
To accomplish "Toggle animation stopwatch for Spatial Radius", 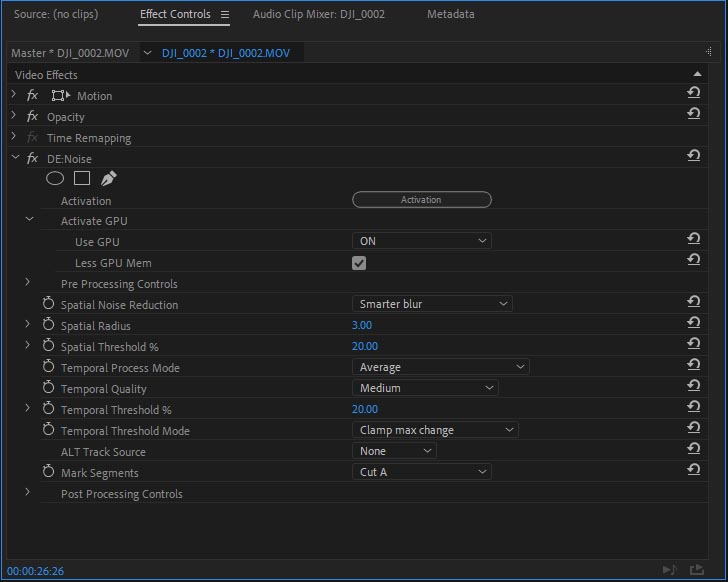I will tap(48, 326).
